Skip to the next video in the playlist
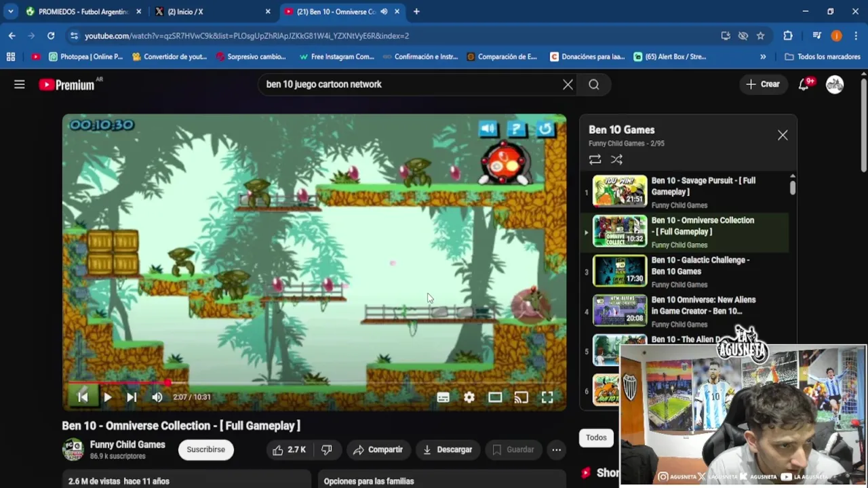868x488 pixels. tap(132, 397)
